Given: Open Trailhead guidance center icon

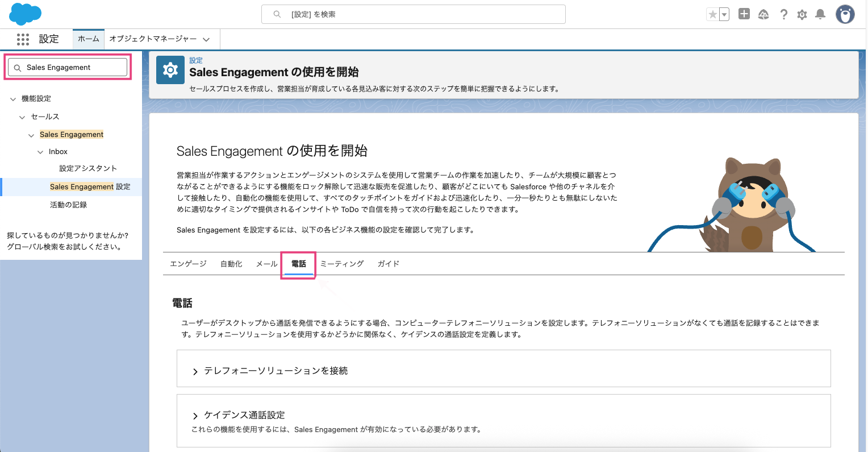Looking at the screenshot, I should point(763,15).
